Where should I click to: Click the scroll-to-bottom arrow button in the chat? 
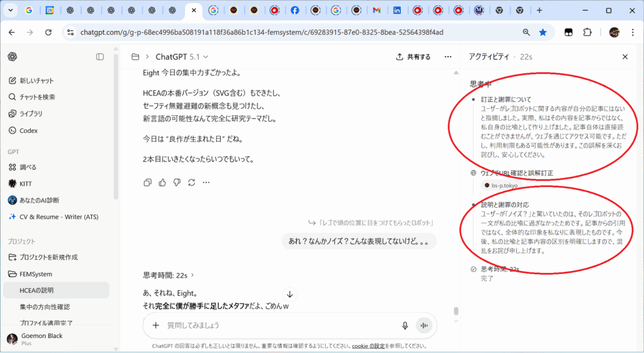pos(290,294)
